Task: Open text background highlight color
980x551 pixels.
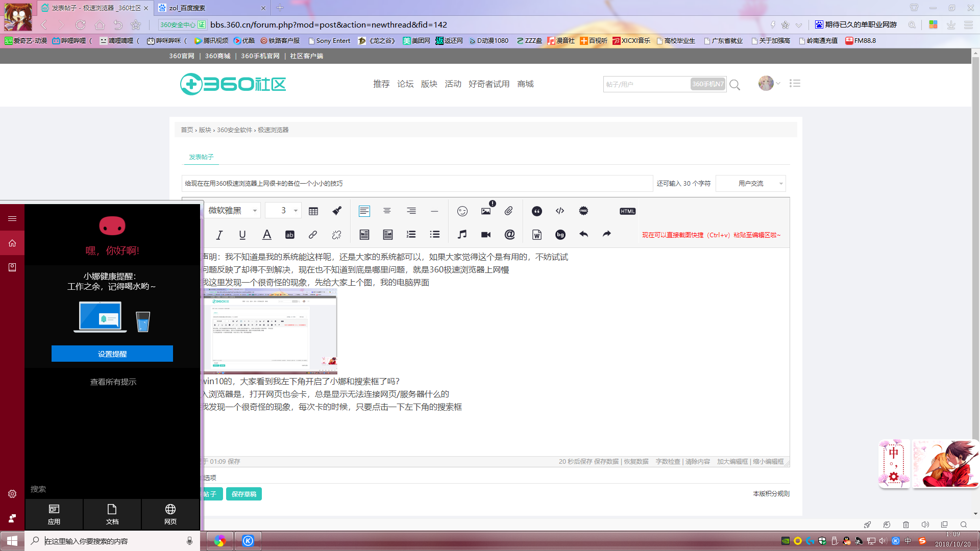Action: 290,235
